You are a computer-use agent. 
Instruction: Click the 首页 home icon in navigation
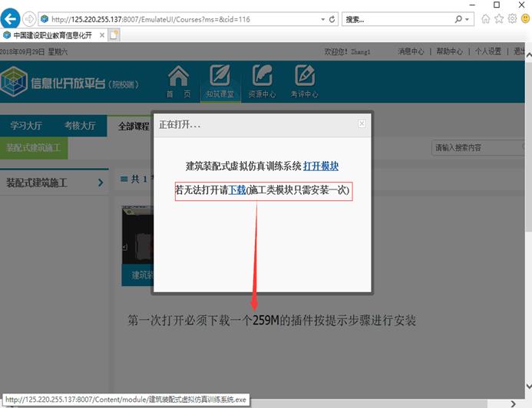click(x=178, y=81)
